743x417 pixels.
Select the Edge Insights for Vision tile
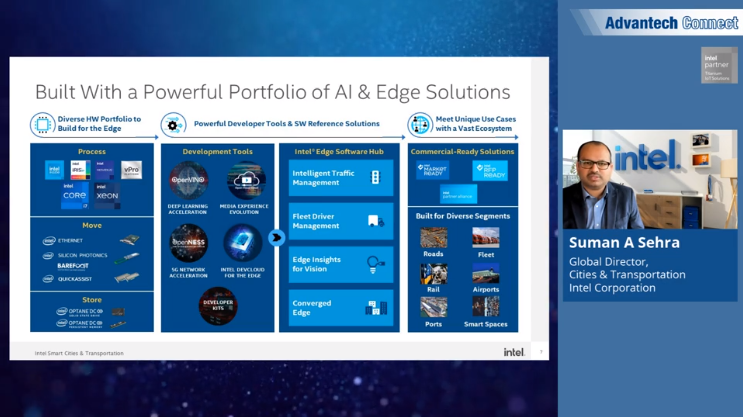[341, 264]
